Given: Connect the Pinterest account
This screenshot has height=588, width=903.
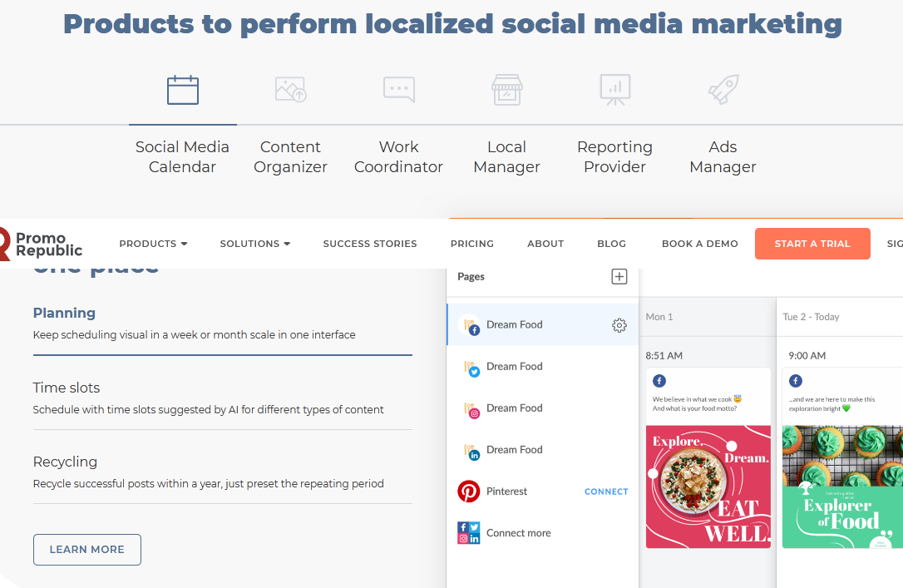Looking at the screenshot, I should 606,492.
